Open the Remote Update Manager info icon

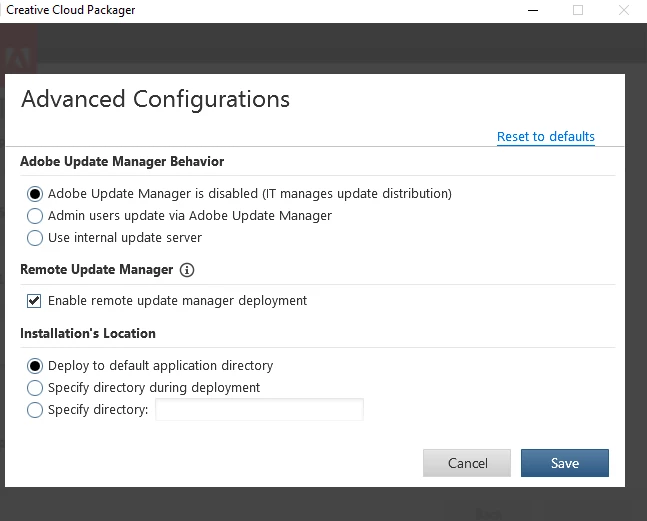[x=187, y=270]
